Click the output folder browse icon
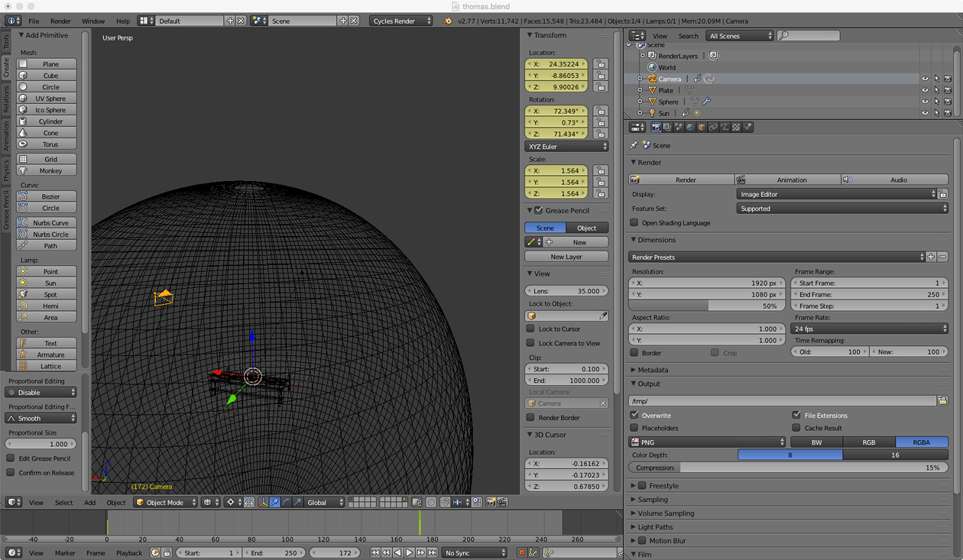963x560 pixels. (942, 400)
